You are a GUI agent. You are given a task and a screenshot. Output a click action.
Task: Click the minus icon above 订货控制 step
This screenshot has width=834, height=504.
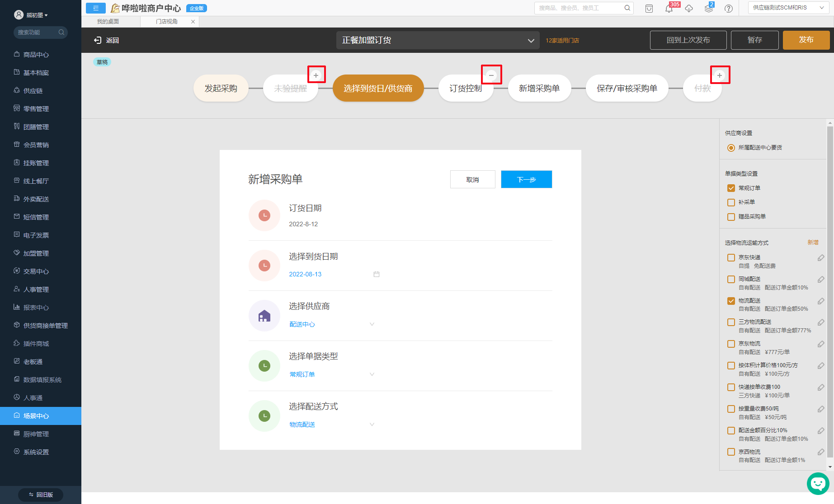click(x=491, y=75)
